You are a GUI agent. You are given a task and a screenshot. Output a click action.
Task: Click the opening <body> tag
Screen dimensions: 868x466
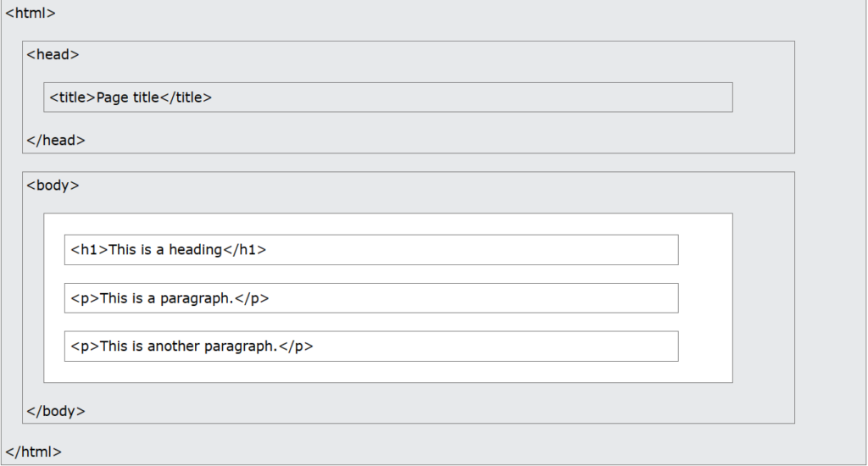tap(53, 185)
